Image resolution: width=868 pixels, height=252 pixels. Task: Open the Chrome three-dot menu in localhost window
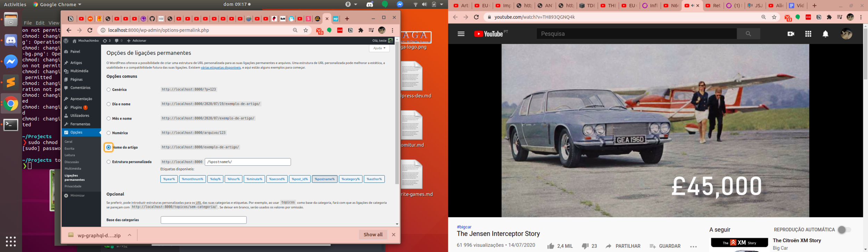click(393, 30)
